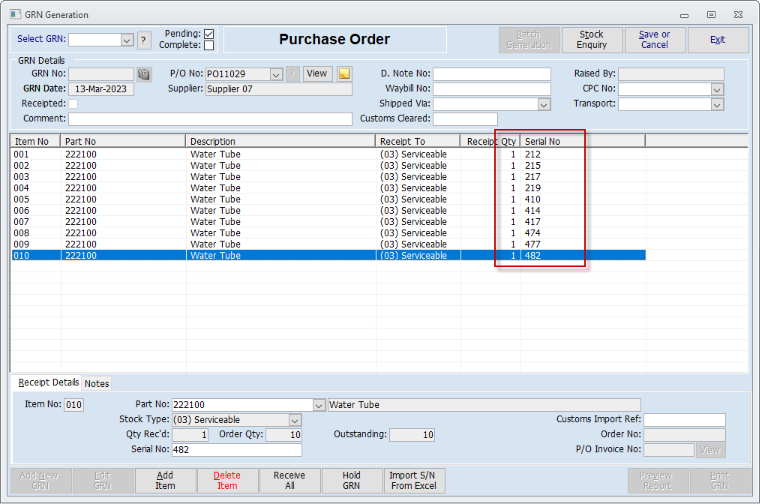760x504 pixels.
Task: Click the Part No column header
Action: (x=123, y=142)
